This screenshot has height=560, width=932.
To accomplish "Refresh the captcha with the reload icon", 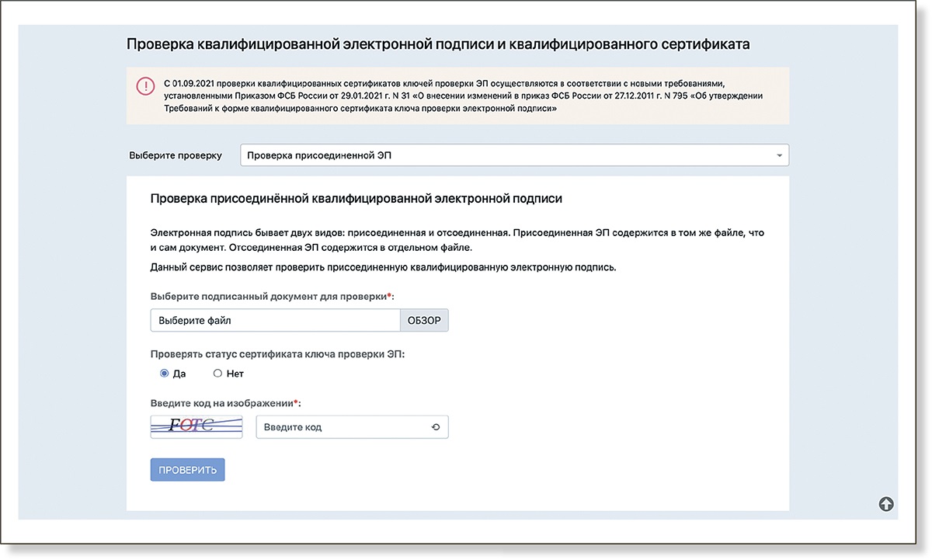I will 435,427.
